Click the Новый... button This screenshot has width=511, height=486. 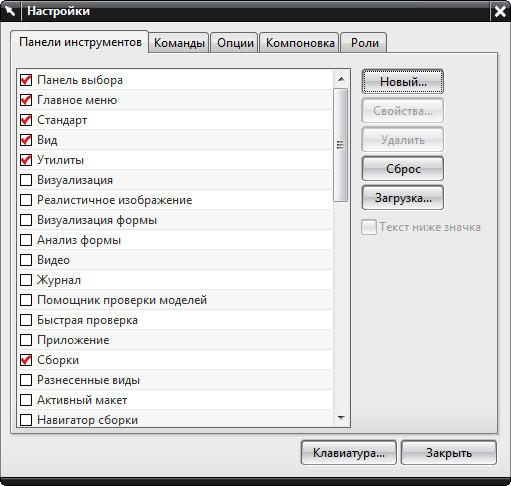[x=403, y=82]
